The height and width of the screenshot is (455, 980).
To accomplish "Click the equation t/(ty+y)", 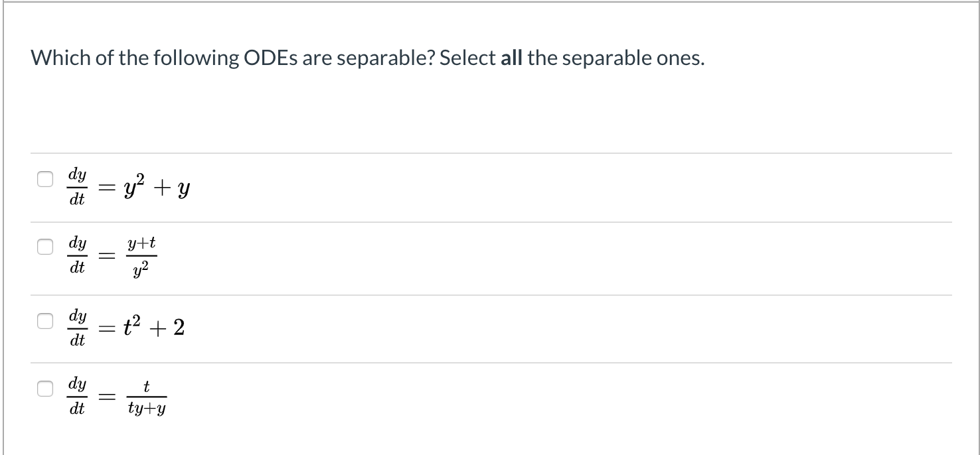I will click(147, 397).
